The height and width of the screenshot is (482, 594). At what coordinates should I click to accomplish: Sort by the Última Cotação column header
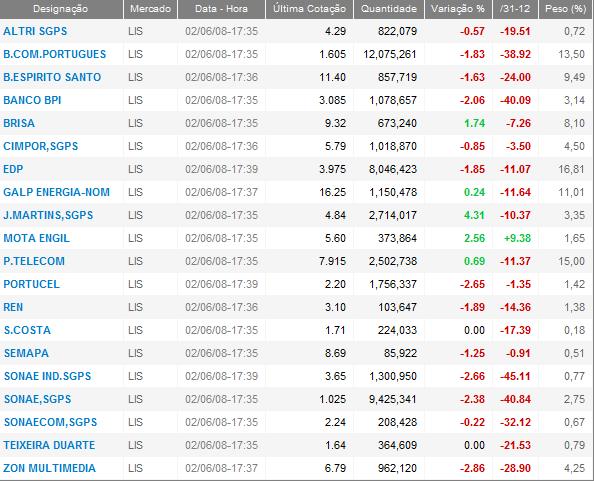pyautogui.click(x=309, y=9)
